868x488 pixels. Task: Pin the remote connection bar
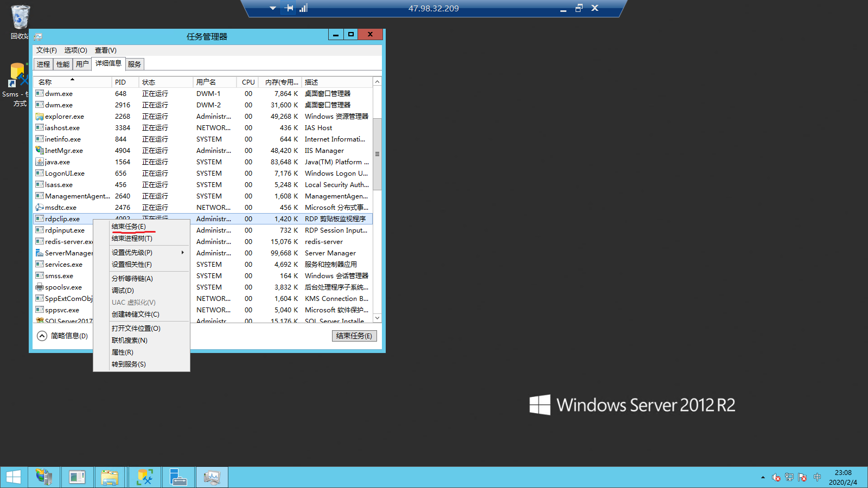289,8
